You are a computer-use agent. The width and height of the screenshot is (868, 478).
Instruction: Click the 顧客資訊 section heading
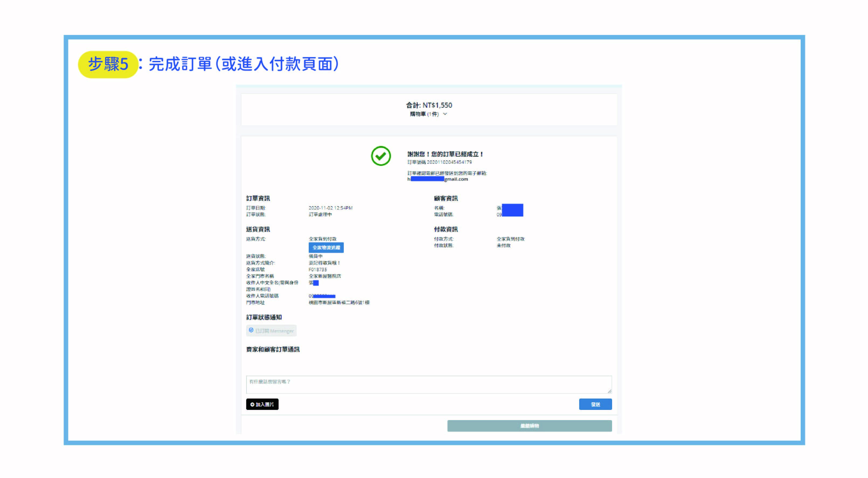[x=446, y=198]
